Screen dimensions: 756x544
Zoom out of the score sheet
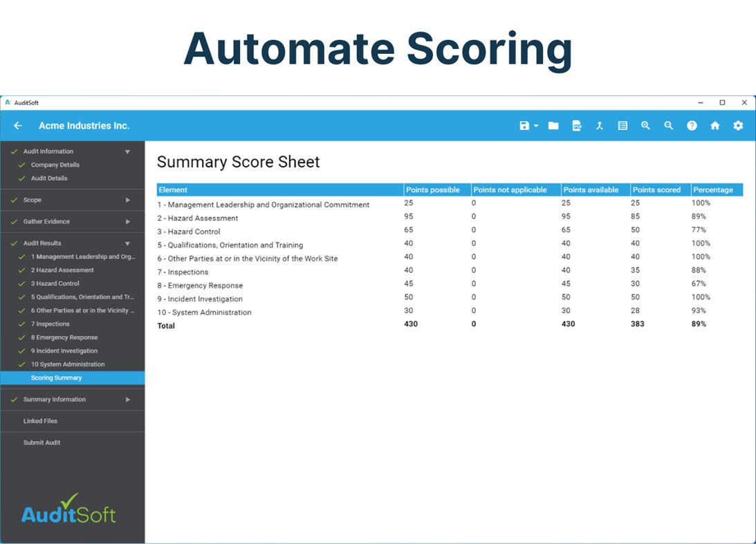point(668,126)
